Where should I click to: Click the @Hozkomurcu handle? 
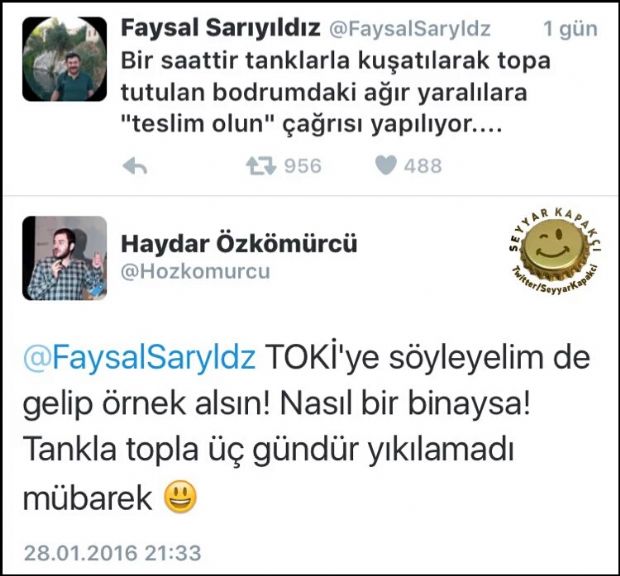tap(195, 272)
